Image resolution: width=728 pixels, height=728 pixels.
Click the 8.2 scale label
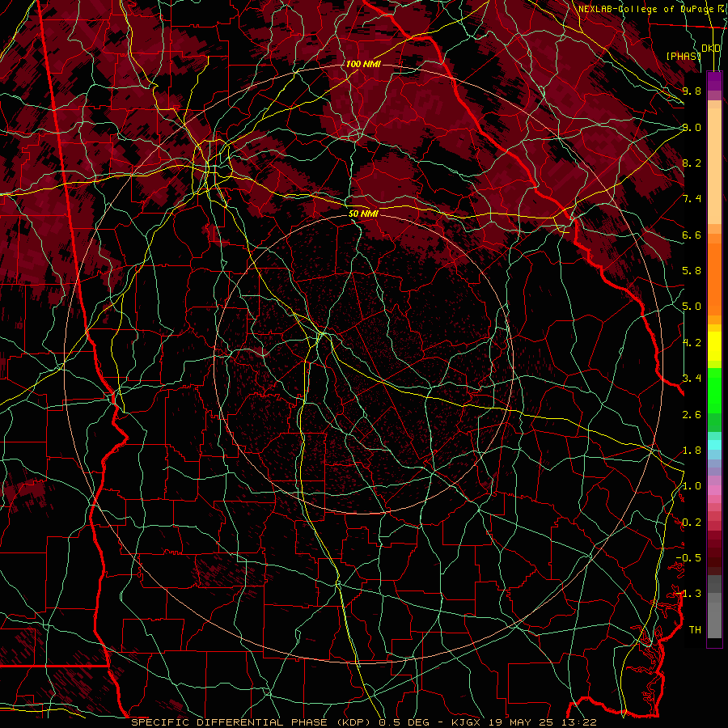tap(692, 163)
